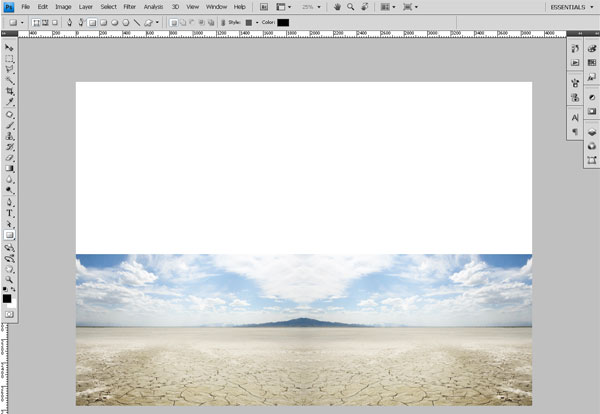
Task: Open the ESSENTIALS workspace dropdown
Action: (x=567, y=7)
